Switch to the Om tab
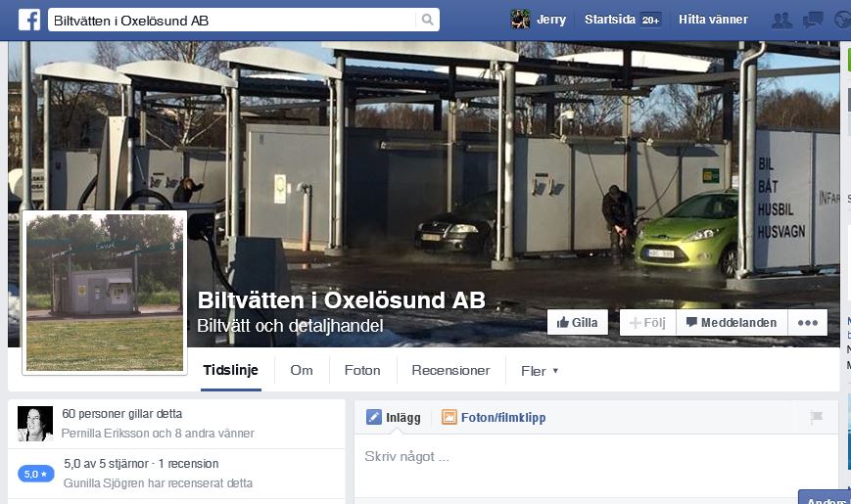The image size is (851, 504). [x=302, y=371]
